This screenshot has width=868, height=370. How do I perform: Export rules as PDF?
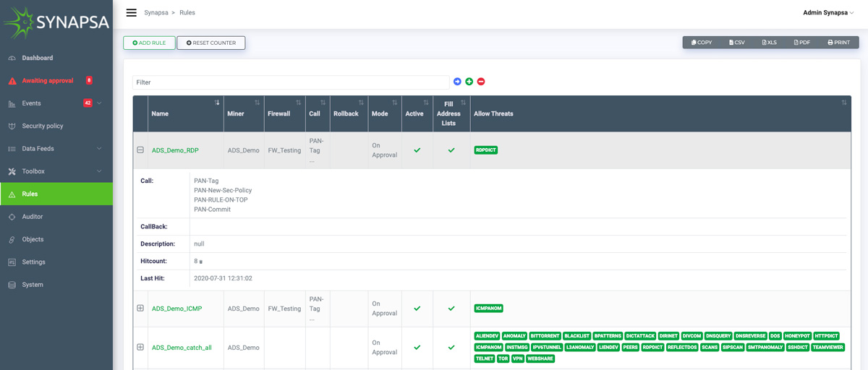(802, 43)
